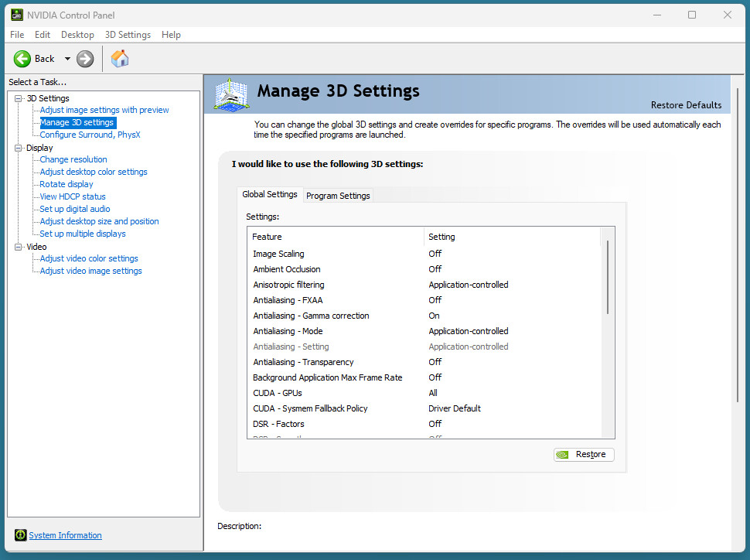Image resolution: width=750 pixels, height=560 pixels.
Task: Click the Driver Default setting value
Action: point(455,408)
